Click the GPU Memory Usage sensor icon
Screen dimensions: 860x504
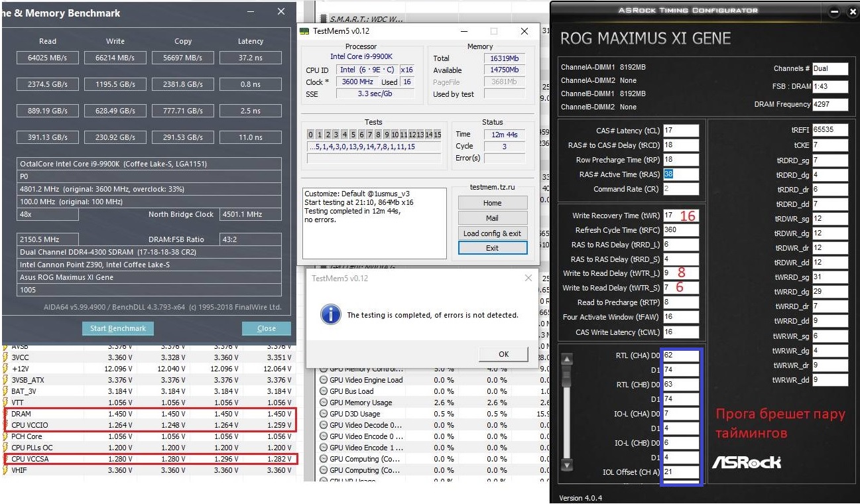pyautogui.click(x=324, y=403)
